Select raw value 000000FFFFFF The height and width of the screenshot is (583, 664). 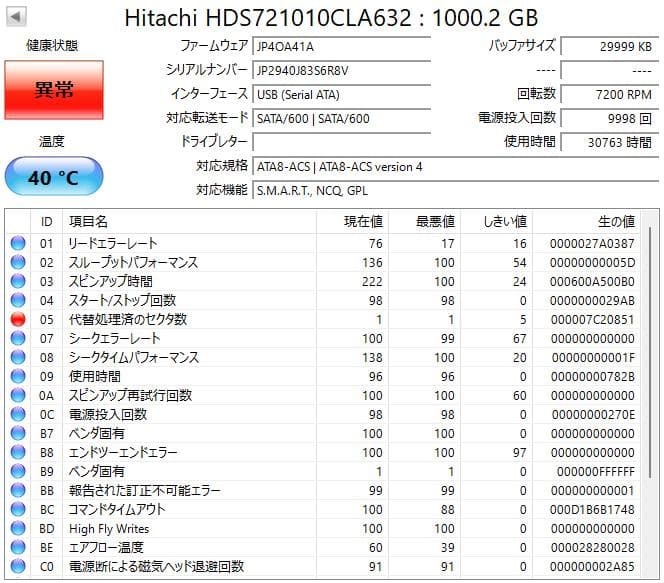(x=596, y=472)
